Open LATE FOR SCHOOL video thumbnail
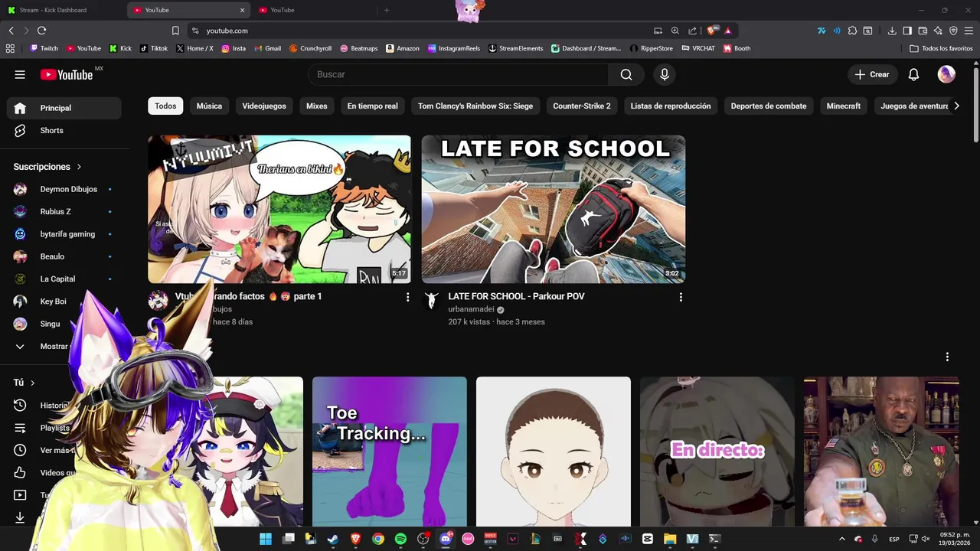Screen dimensions: 980x551 click(554, 209)
